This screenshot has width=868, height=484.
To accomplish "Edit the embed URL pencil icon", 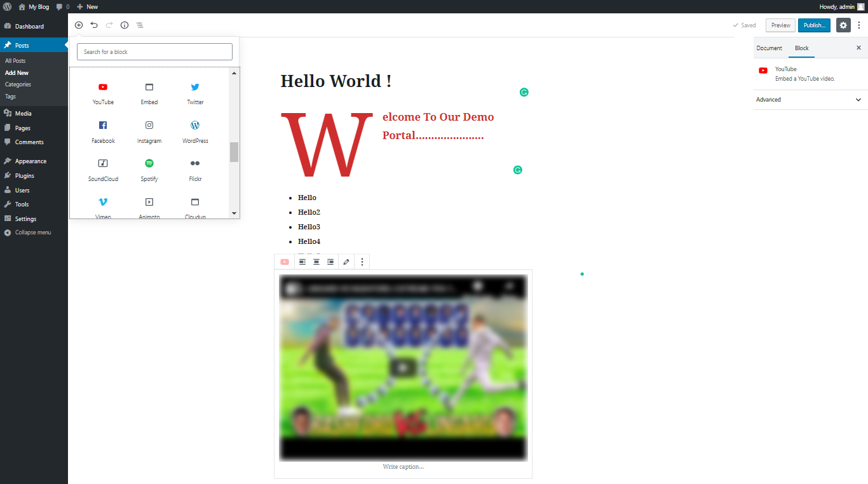I will tap(346, 262).
